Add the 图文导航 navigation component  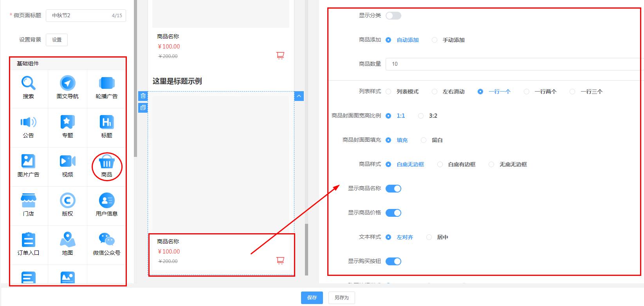[x=67, y=89]
